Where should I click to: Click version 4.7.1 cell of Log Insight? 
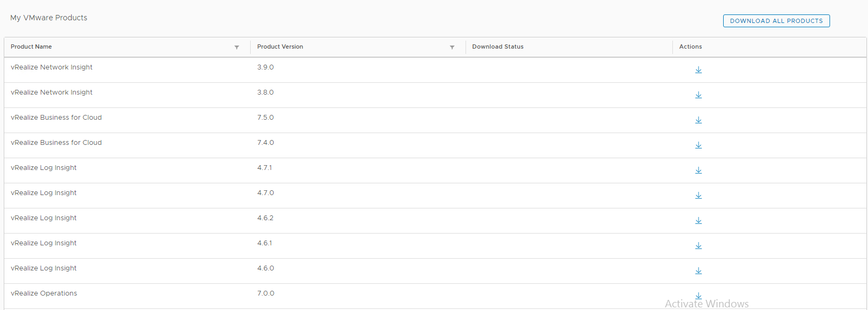pyautogui.click(x=265, y=168)
